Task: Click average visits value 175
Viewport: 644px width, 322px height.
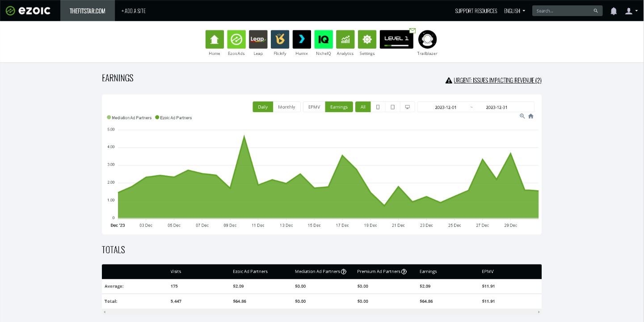Action: [174, 286]
